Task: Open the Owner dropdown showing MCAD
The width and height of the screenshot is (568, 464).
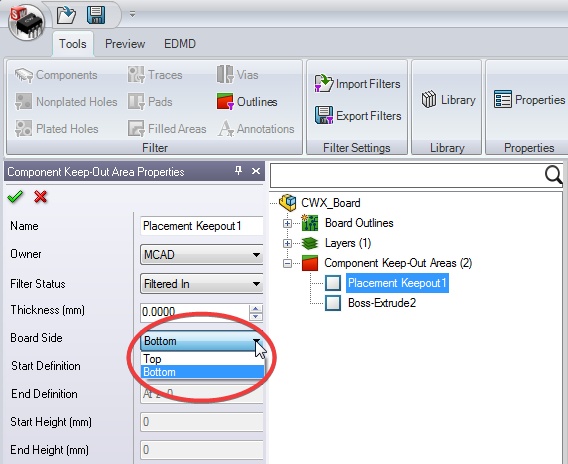Action: tap(201, 255)
